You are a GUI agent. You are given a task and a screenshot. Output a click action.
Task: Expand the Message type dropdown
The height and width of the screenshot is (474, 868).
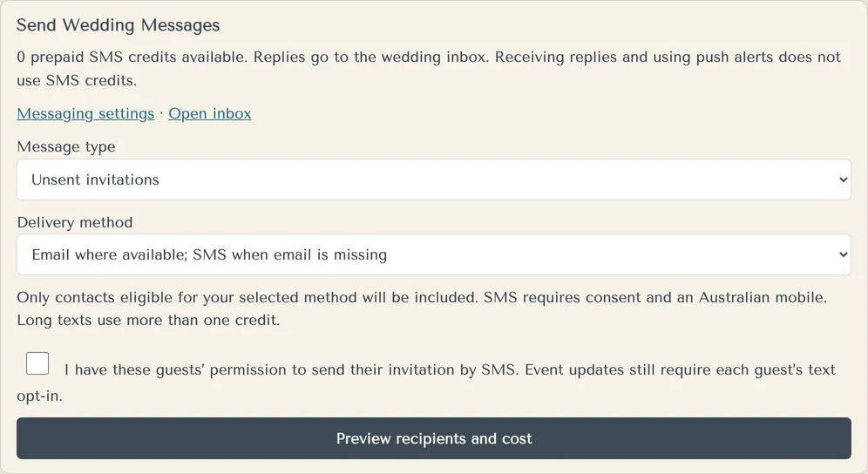(434, 179)
